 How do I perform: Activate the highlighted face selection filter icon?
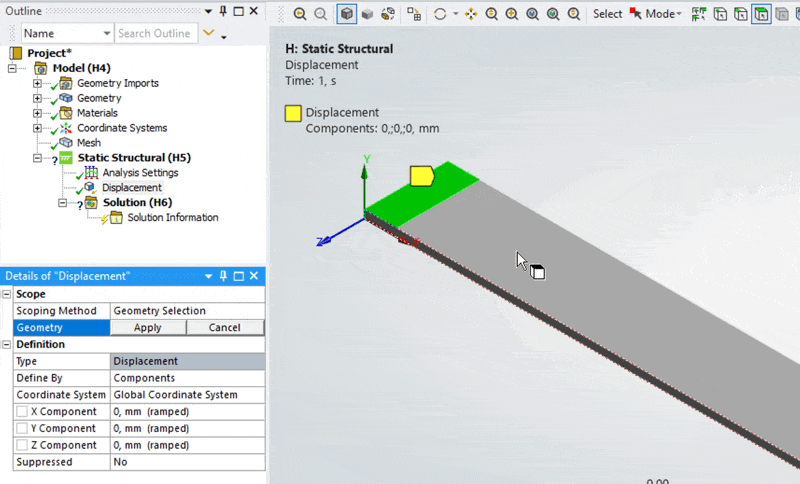point(762,15)
